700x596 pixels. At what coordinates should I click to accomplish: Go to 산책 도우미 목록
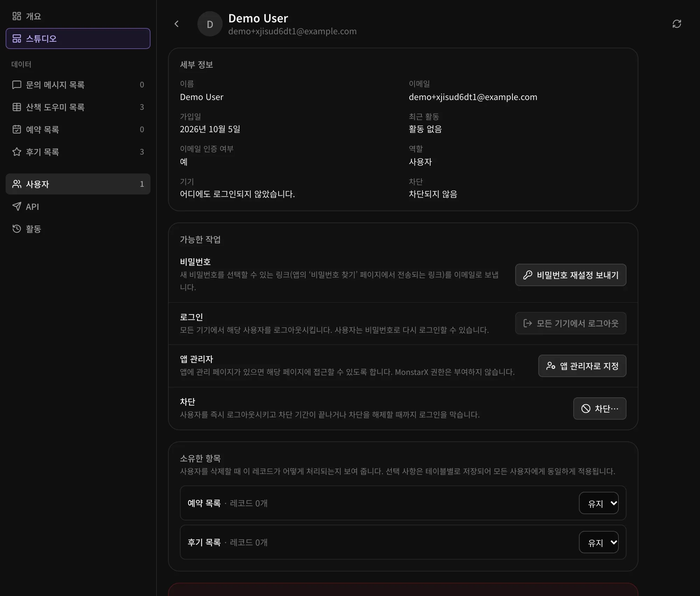[78, 107]
